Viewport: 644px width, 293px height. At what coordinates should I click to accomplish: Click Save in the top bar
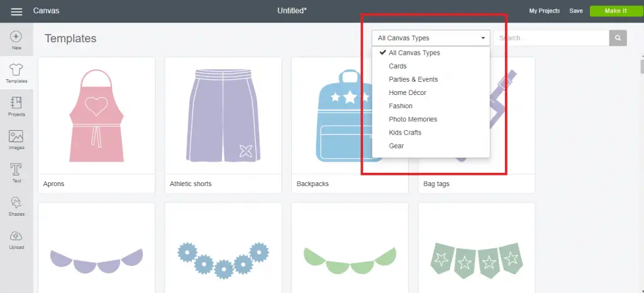tap(576, 11)
